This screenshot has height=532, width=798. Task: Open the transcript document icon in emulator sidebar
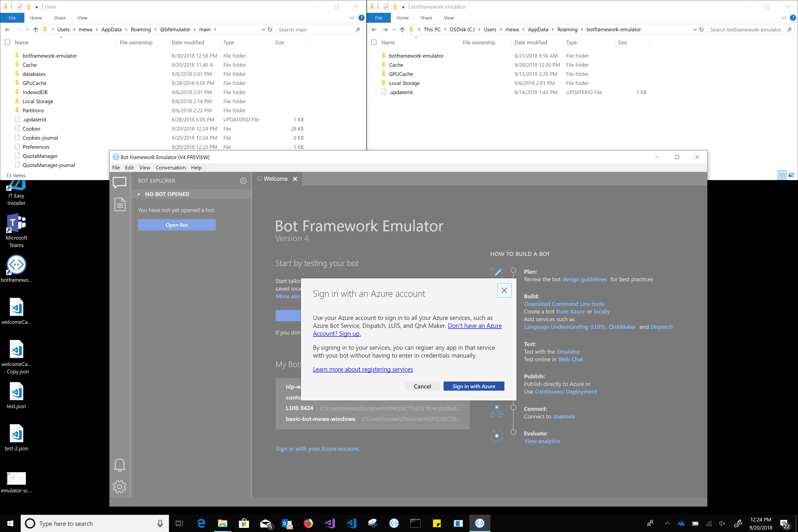(119, 204)
